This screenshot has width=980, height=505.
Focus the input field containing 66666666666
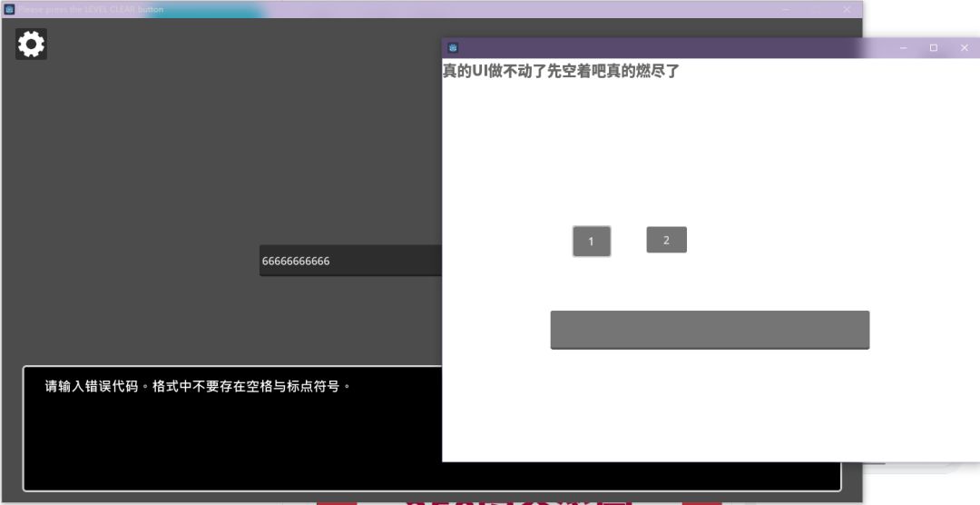[350, 261]
